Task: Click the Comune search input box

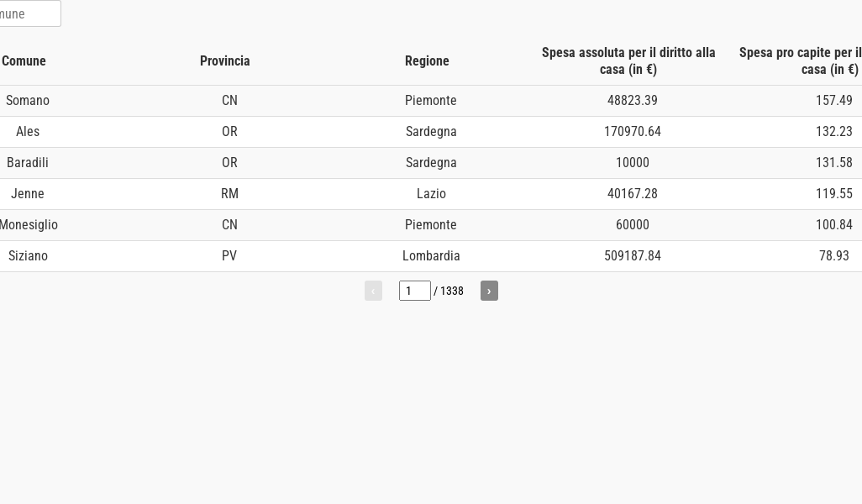Action: [x=29, y=13]
